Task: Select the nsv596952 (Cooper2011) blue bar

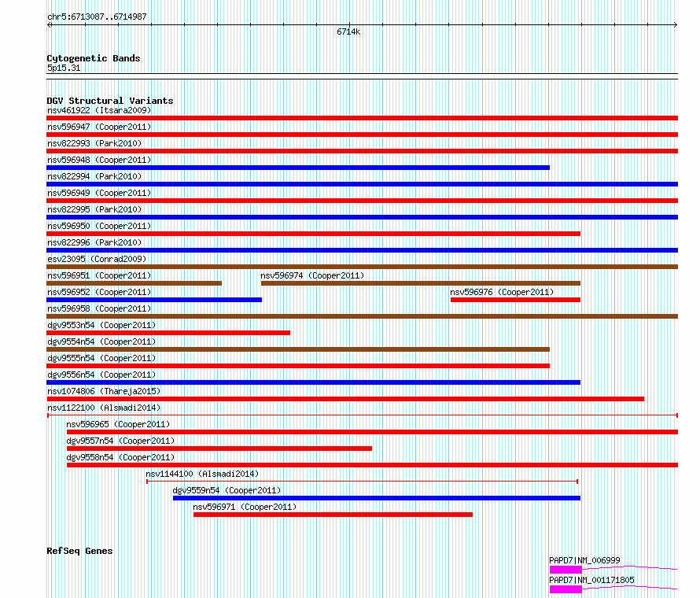Action: (154, 300)
